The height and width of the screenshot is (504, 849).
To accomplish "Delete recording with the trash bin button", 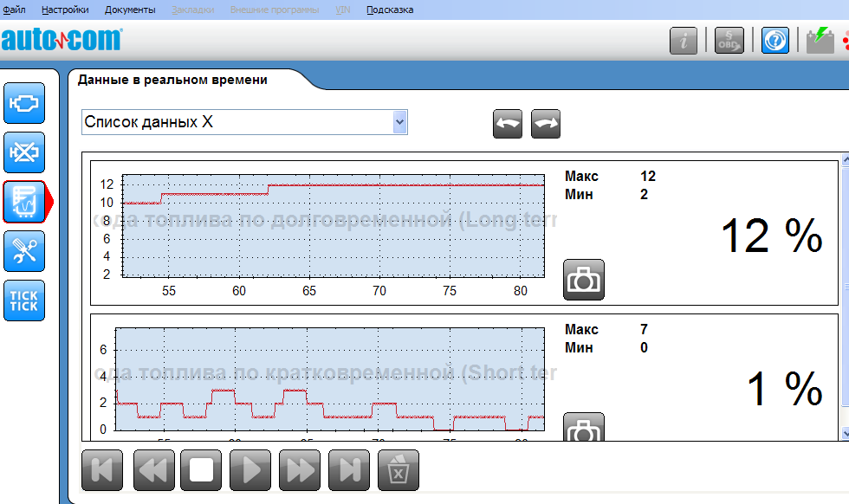I will pyautogui.click(x=399, y=470).
